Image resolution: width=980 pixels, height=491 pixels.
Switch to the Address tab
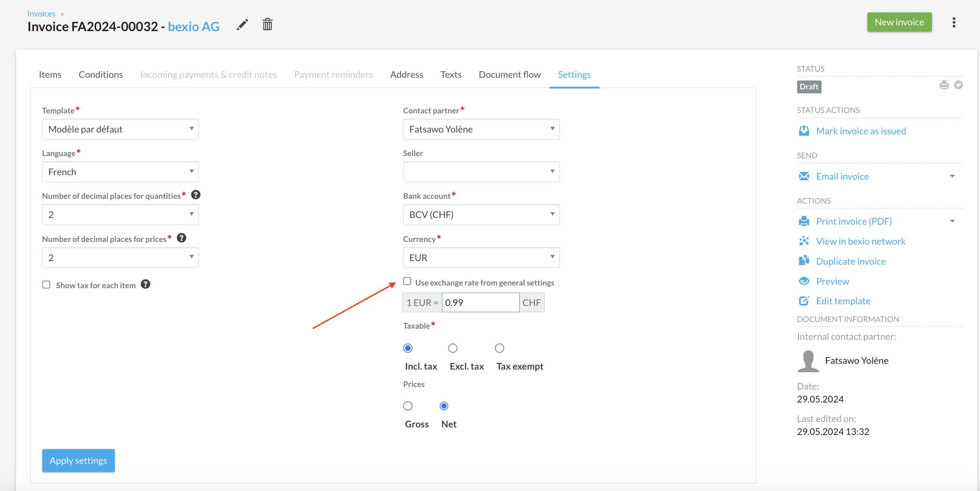(407, 75)
